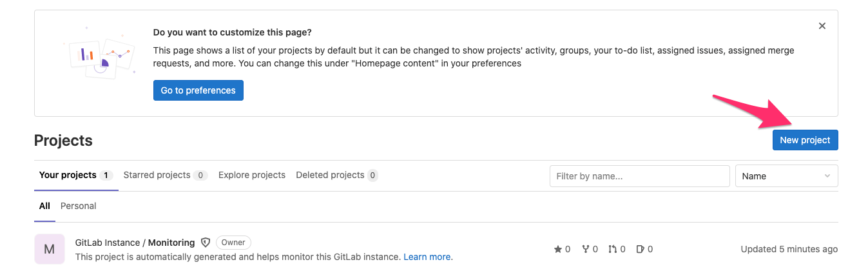Click the forks count icon
The height and width of the screenshot is (280, 868).
tap(586, 249)
